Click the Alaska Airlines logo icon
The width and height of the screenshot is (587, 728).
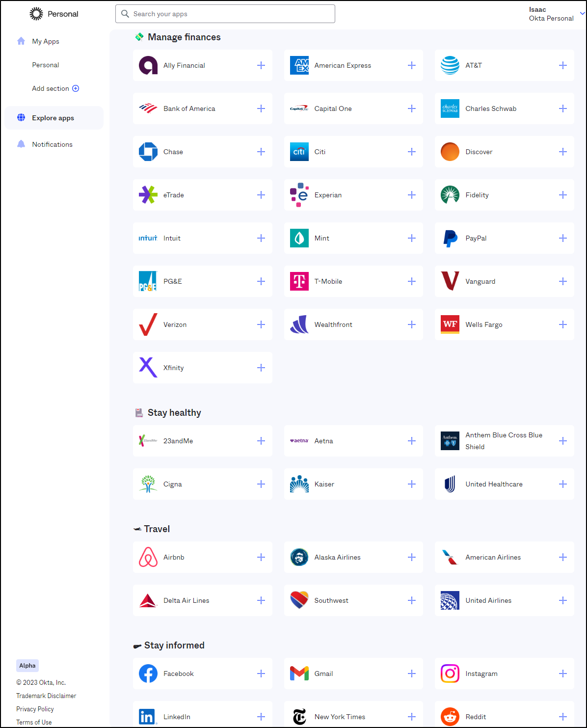[x=299, y=557]
